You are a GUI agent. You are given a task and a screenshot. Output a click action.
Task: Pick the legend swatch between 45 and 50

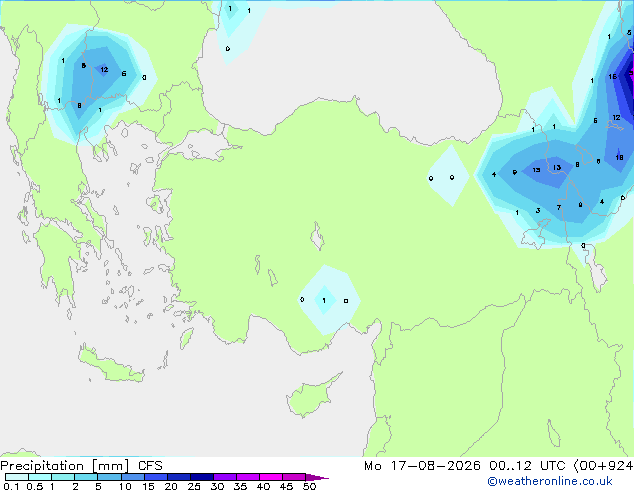pyautogui.click(x=294, y=477)
